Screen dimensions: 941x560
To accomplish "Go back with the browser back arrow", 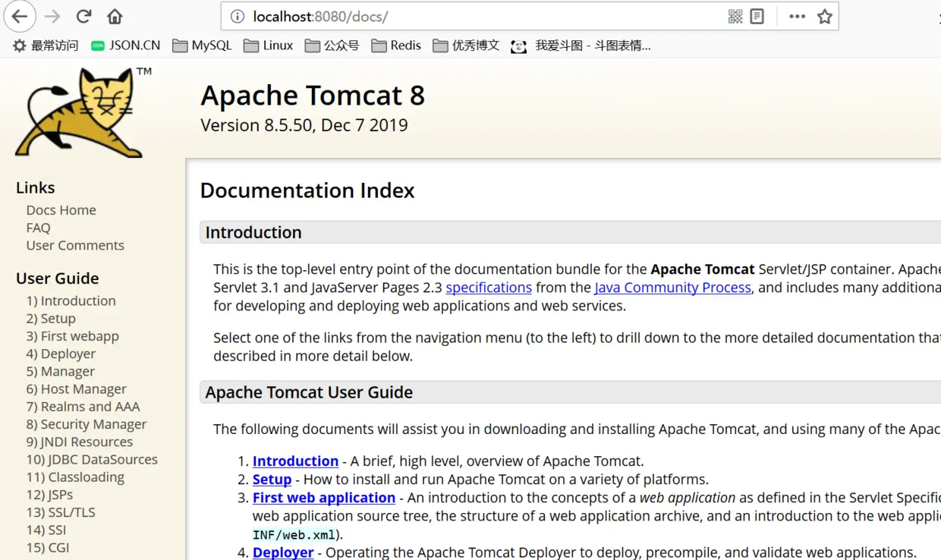I will pyautogui.click(x=20, y=16).
